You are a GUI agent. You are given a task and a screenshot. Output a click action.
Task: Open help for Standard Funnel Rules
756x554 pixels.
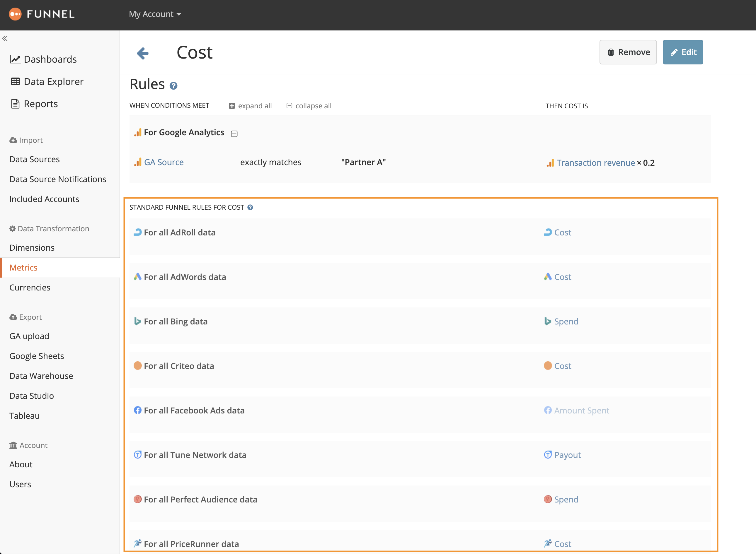pos(250,207)
